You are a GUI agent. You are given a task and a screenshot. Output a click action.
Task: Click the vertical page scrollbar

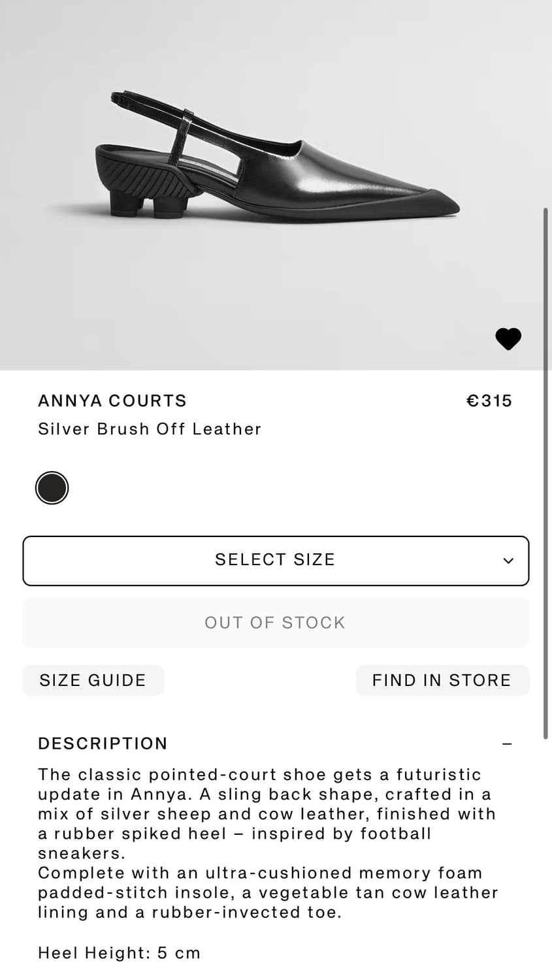pyautogui.click(x=545, y=470)
